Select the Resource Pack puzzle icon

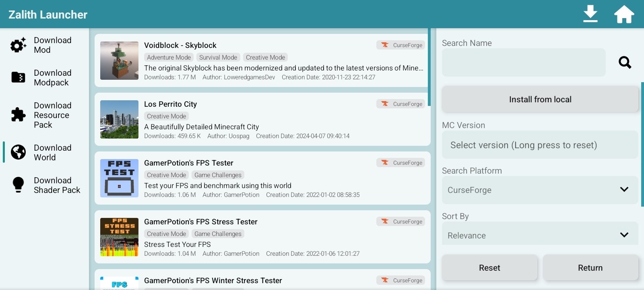pyautogui.click(x=18, y=115)
